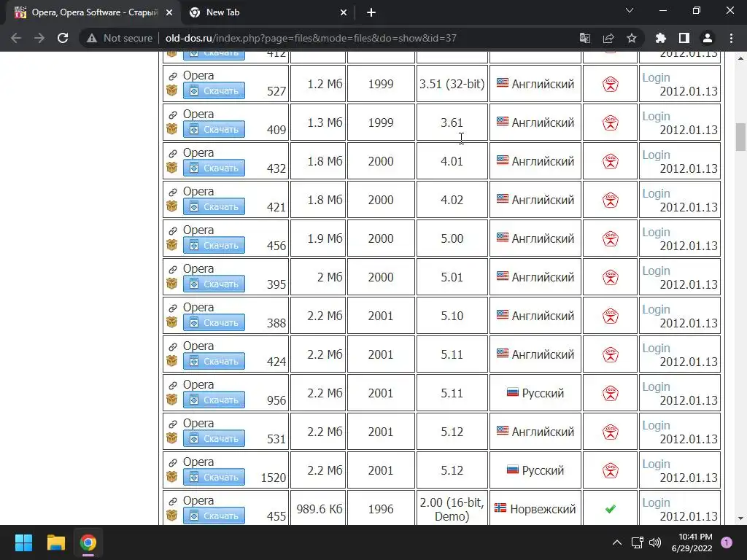This screenshot has width=747, height=560.
Task: Click the browser forward arrow
Action: [39, 38]
